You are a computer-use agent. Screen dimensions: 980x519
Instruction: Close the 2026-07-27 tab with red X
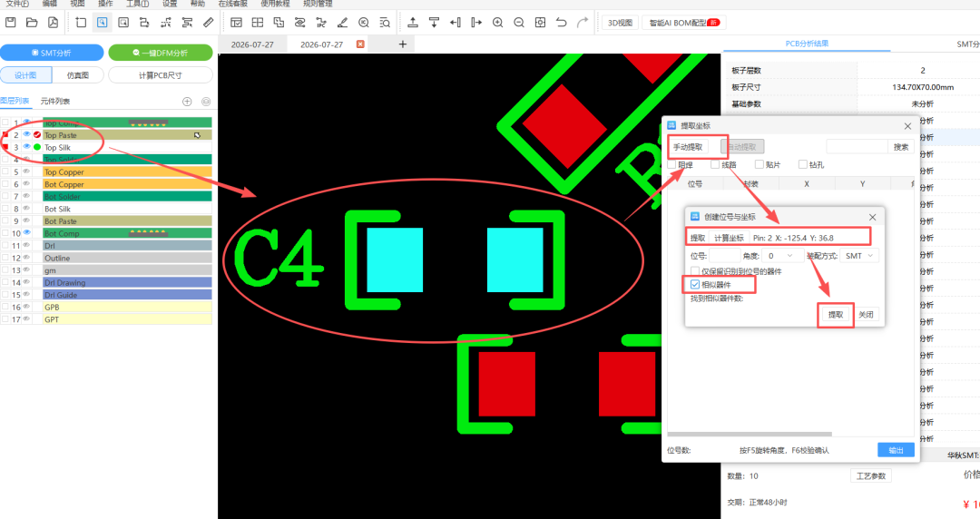coord(360,44)
